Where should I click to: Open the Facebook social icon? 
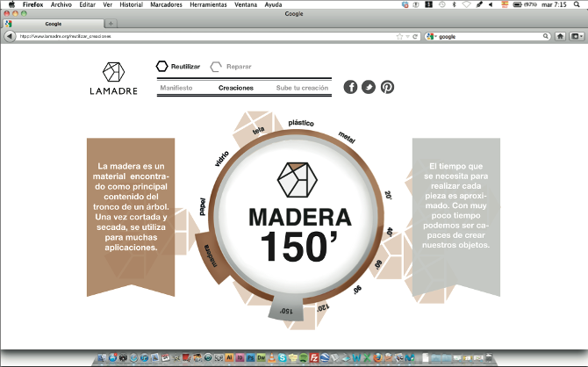(x=350, y=87)
